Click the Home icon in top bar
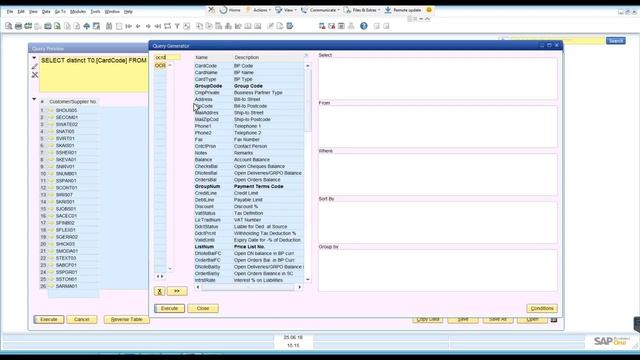Viewport: 640px width, 360px height. tap(223, 10)
